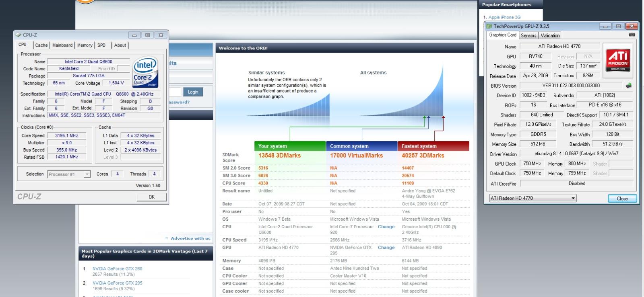The width and height of the screenshot is (644, 297).
Task: Click the GPU-Z camera screenshot icon
Action: pos(632,35)
